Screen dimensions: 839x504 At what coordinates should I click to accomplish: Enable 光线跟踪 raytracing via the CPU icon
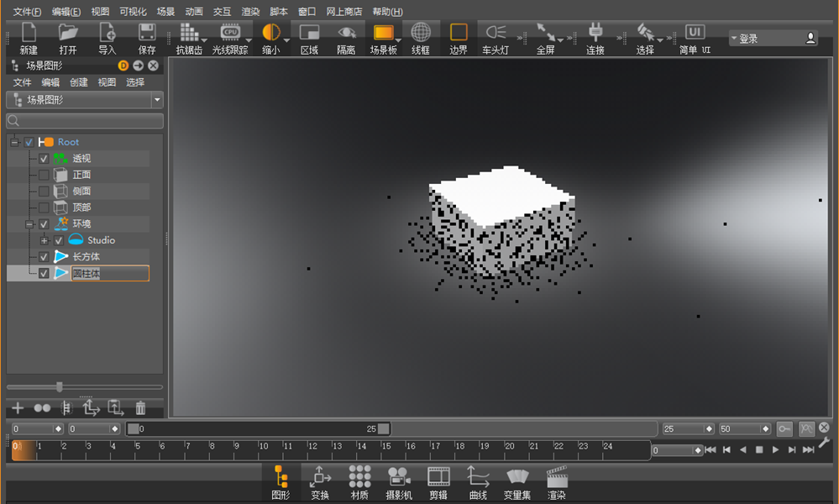pos(230,33)
